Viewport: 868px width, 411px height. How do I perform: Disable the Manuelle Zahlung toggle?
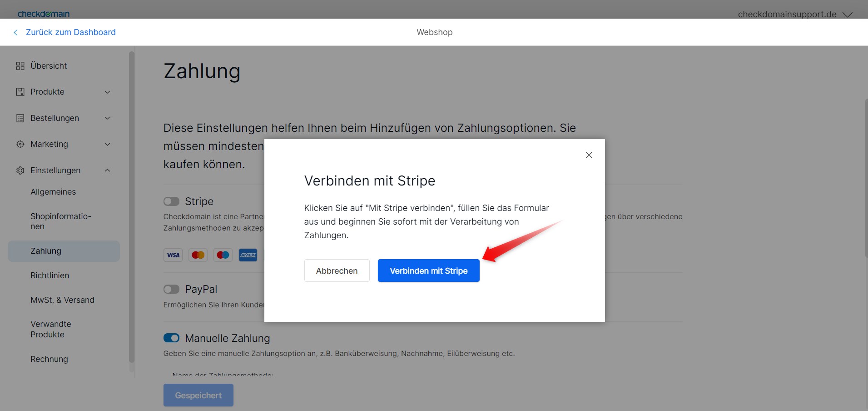[172, 338]
